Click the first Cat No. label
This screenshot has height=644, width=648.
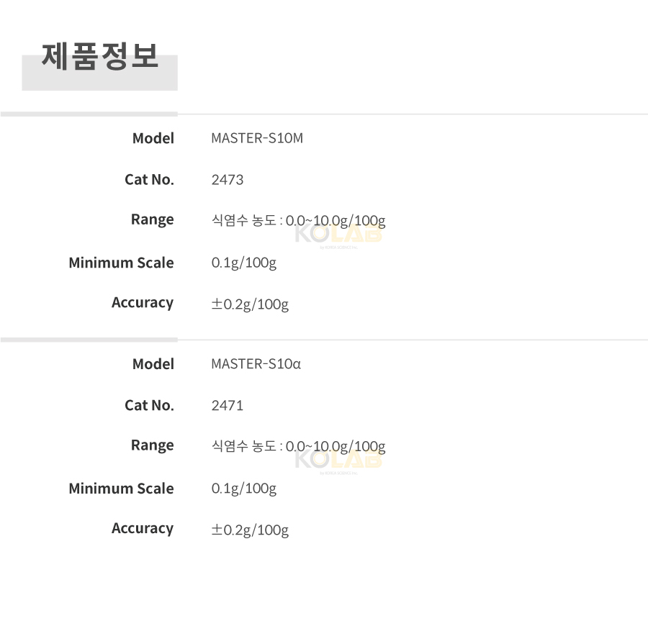[150, 180]
